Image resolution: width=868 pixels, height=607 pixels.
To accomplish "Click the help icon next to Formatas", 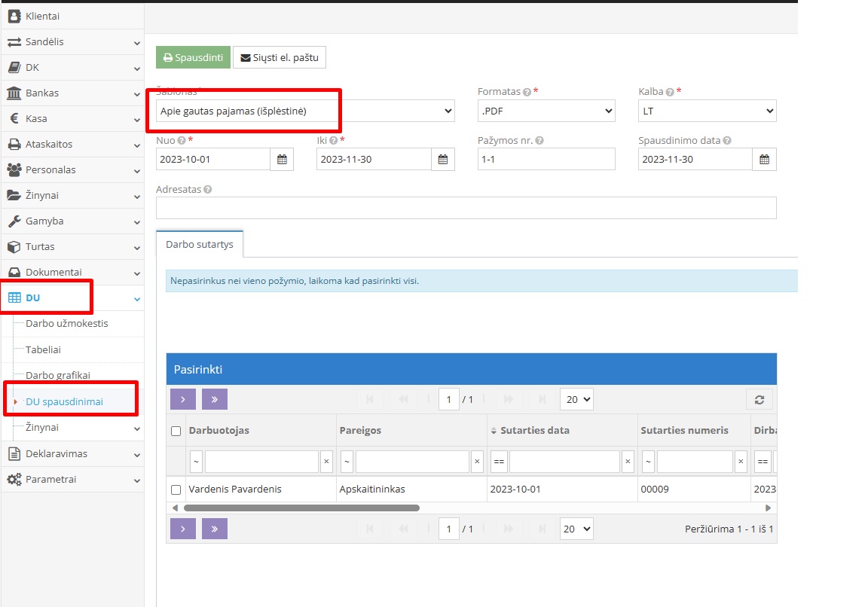I will (527, 92).
